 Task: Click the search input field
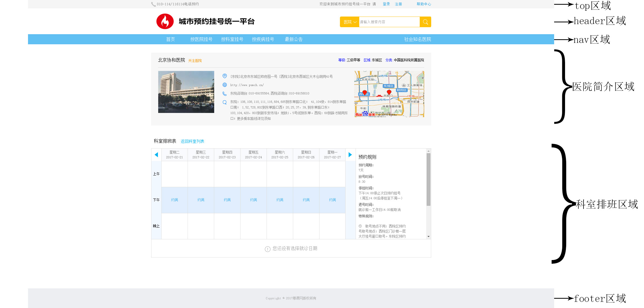point(389,22)
